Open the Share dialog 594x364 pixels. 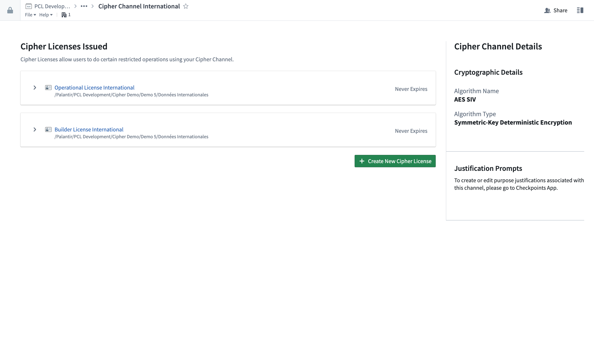tap(556, 10)
